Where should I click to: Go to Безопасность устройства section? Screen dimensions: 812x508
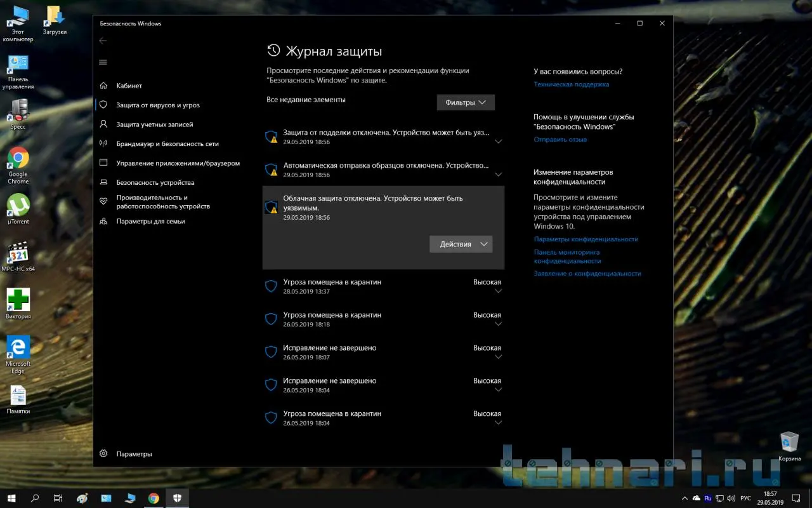[x=155, y=183]
